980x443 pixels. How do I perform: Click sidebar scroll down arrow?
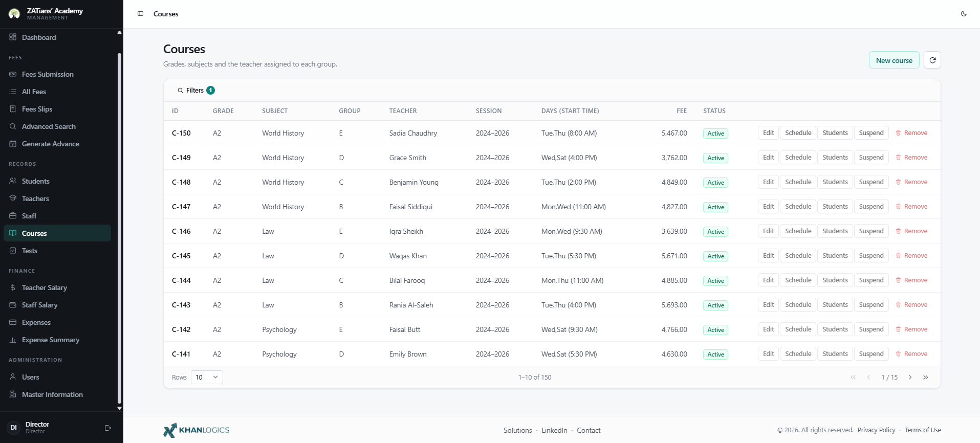pos(119,408)
